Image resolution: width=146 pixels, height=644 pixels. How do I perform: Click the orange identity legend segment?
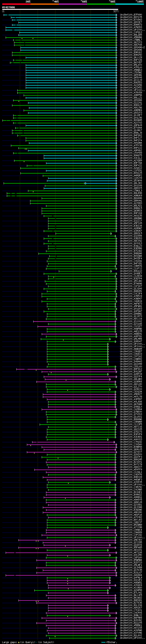pos(45,4)
